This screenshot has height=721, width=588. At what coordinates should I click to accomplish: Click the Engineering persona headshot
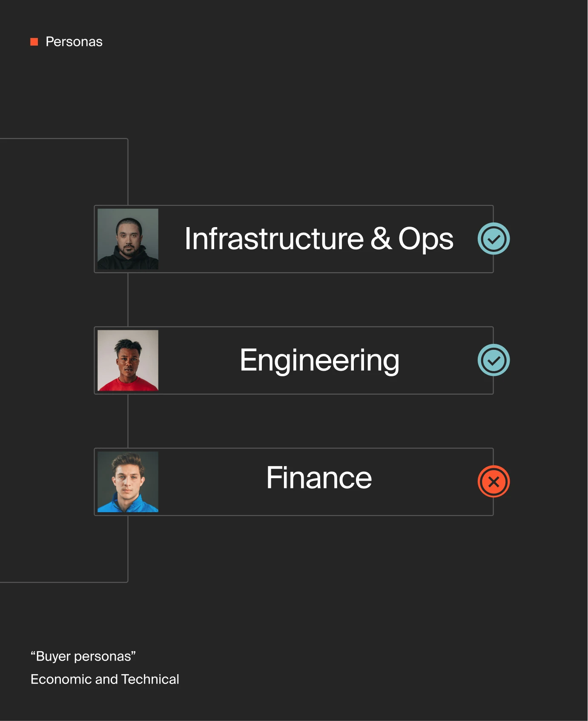(128, 360)
